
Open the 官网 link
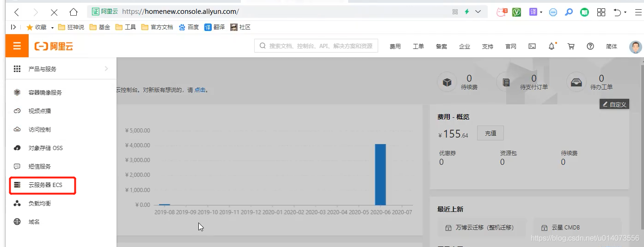click(x=510, y=46)
